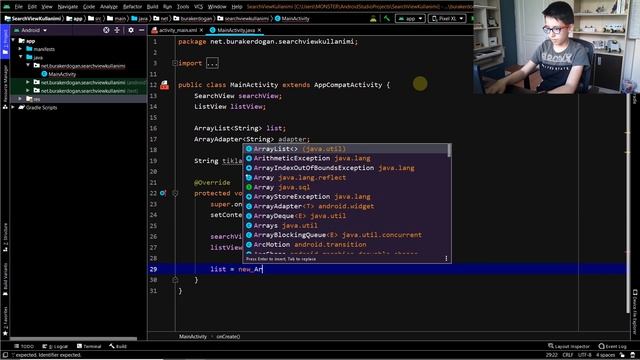640x360 pixels.
Task: Open the Logcat tool window
Action: (55, 346)
